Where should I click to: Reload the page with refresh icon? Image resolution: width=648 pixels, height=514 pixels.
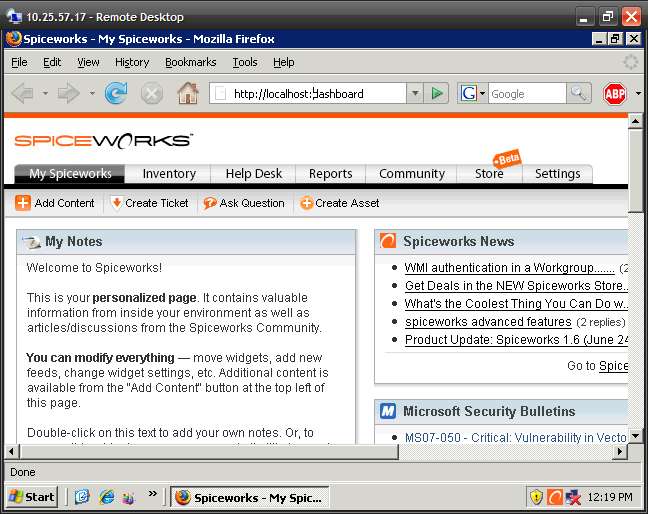116,93
